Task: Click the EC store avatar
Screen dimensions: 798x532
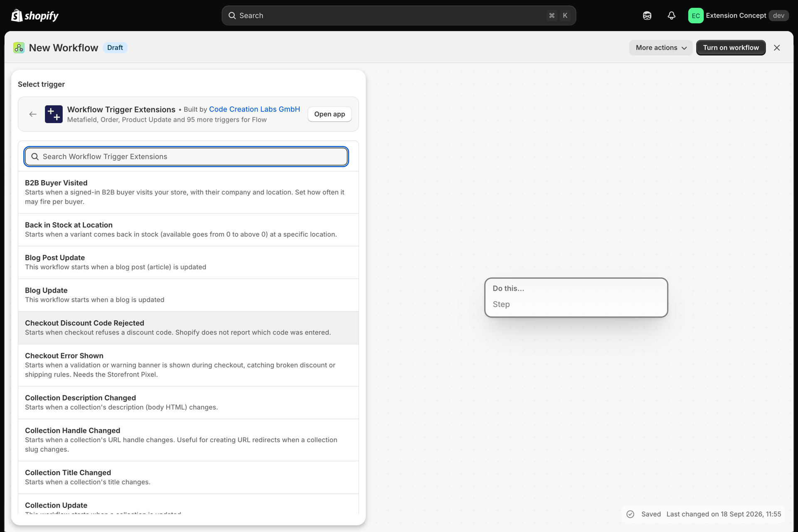Action: click(696, 15)
